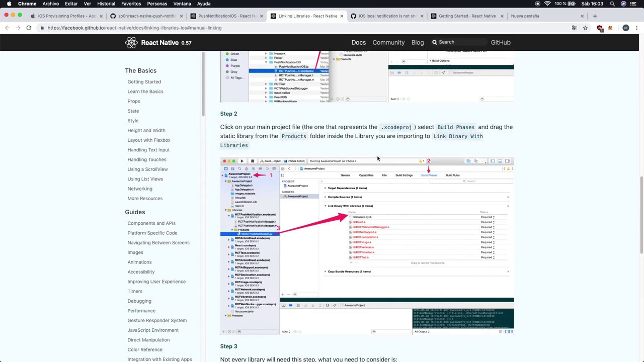
Task: Open Layout with Flexbox in the sidebar
Action: coord(149,140)
